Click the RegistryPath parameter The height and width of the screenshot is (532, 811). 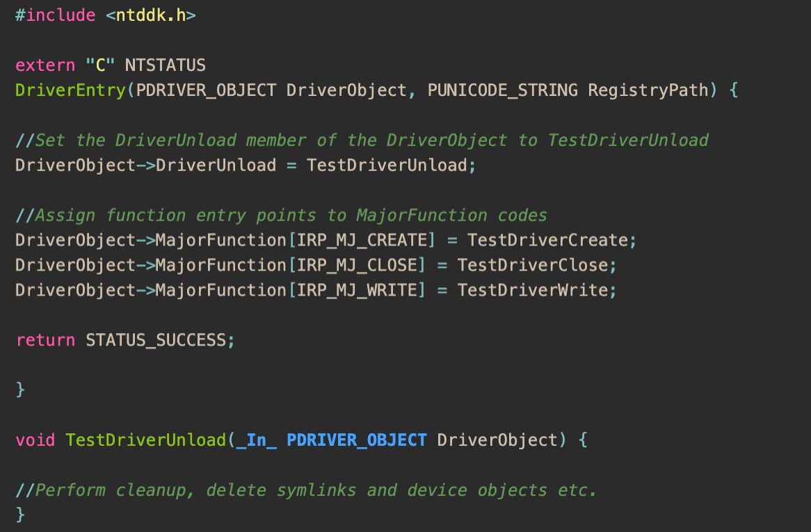tap(648, 90)
